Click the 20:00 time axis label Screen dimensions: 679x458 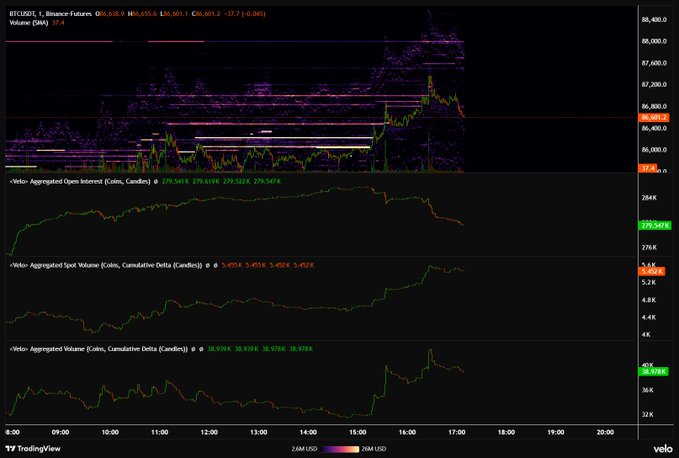(605, 432)
